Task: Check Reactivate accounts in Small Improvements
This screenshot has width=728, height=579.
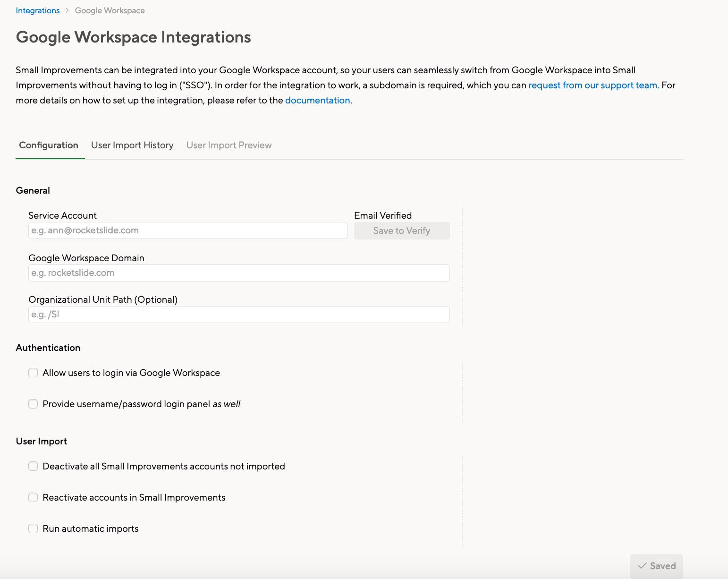Action: pyautogui.click(x=33, y=497)
